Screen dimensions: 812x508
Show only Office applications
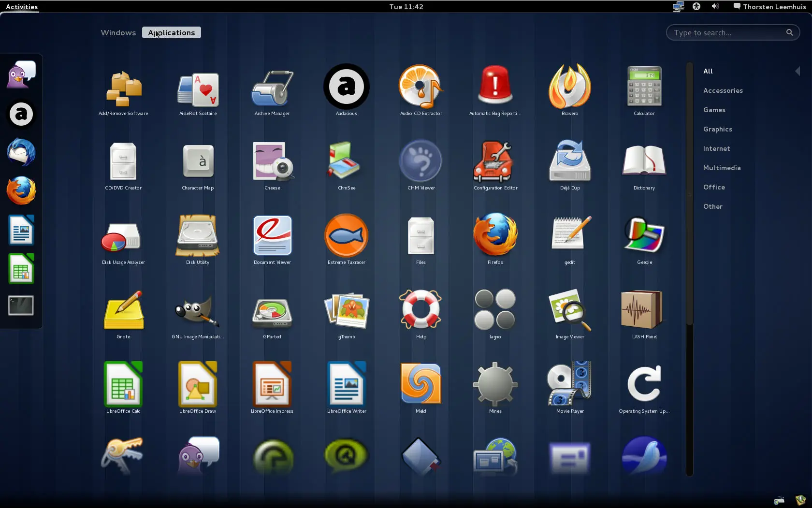point(714,187)
